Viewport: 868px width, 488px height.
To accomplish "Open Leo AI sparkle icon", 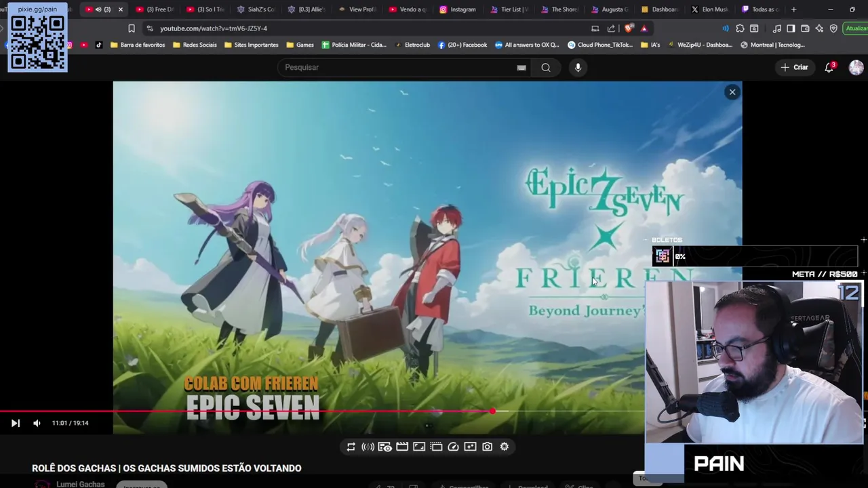I will point(819,28).
